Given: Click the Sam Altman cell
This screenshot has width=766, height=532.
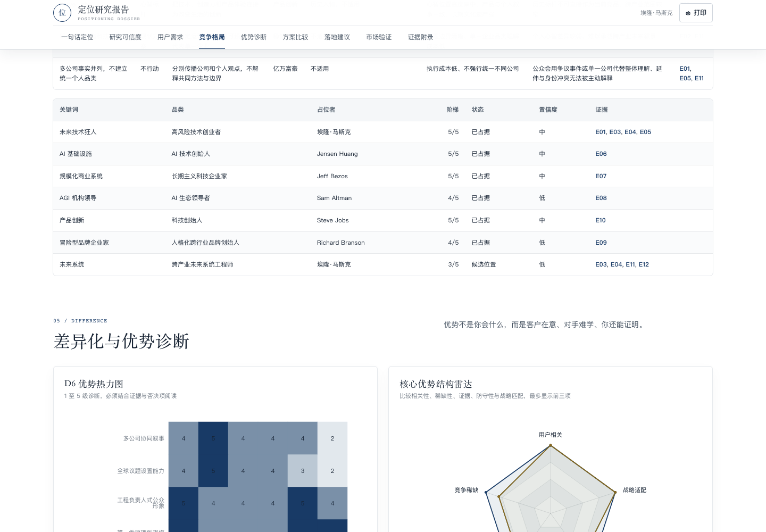Looking at the screenshot, I should pyautogui.click(x=334, y=198).
